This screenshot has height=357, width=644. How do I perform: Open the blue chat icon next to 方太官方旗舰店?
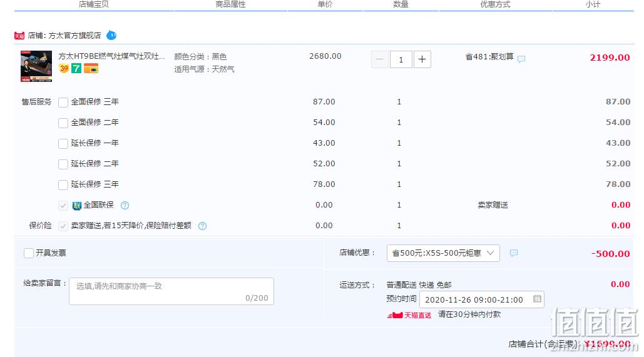coord(111,35)
